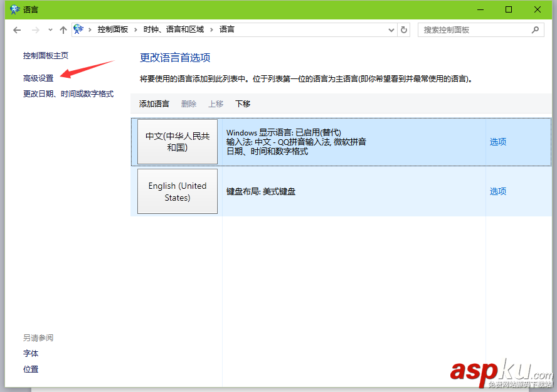
Task: Close the 语言 window
Action: pyautogui.click(x=538, y=9)
